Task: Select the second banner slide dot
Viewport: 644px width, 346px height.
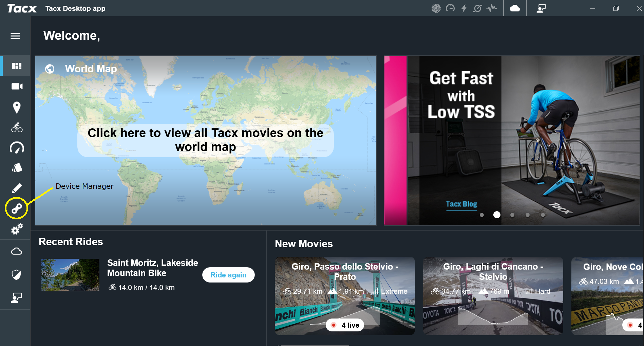Action: point(497,215)
